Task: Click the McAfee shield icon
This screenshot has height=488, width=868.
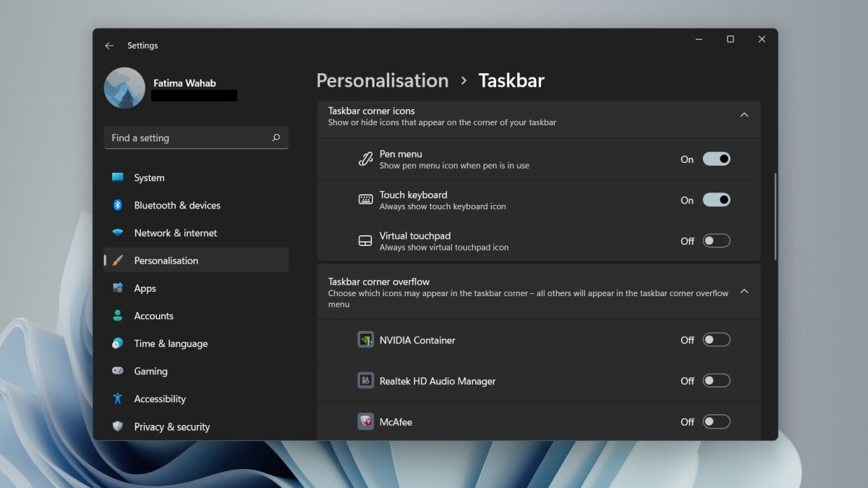Action: pyautogui.click(x=365, y=421)
